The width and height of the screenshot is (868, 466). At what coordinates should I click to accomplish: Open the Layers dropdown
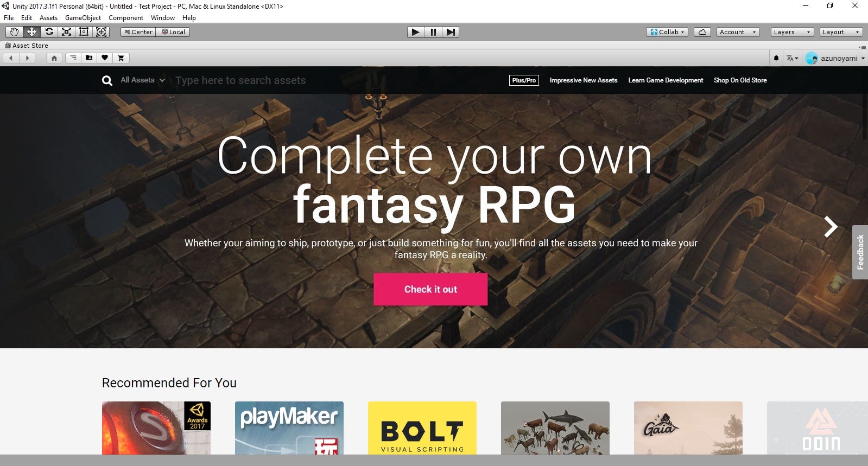pyautogui.click(x=792, y=32)
